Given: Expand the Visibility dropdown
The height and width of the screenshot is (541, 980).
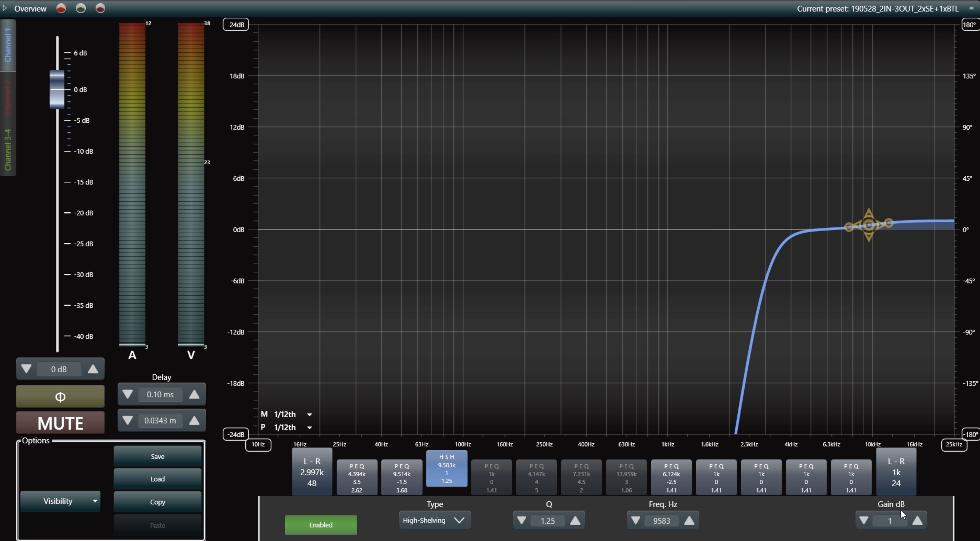Looking at the screenshot, I should 60,501.
